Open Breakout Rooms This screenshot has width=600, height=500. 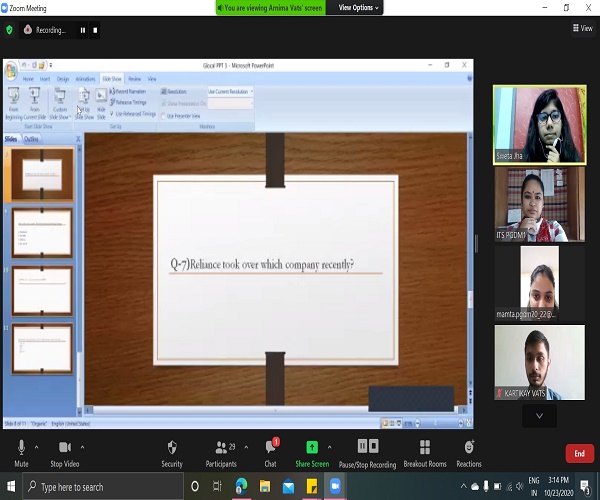(425, 454)
